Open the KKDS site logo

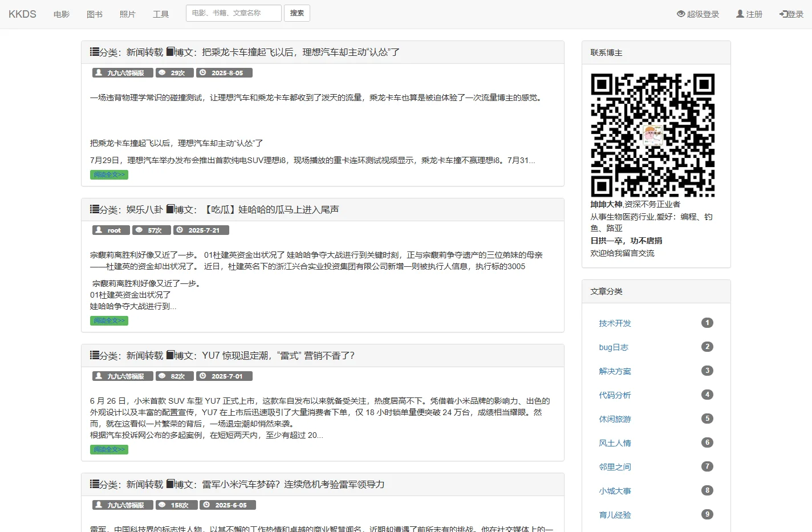(x=22, y=14)
